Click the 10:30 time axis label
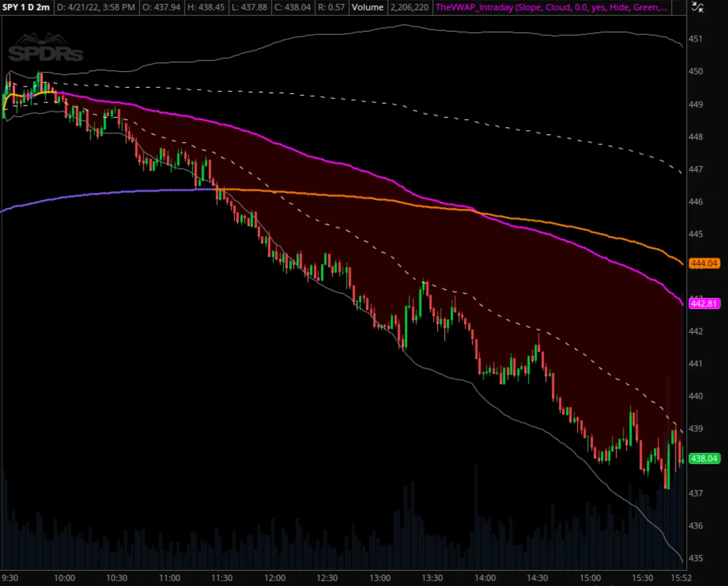This screenshot has height=586, width=728. tap(117, 578)
